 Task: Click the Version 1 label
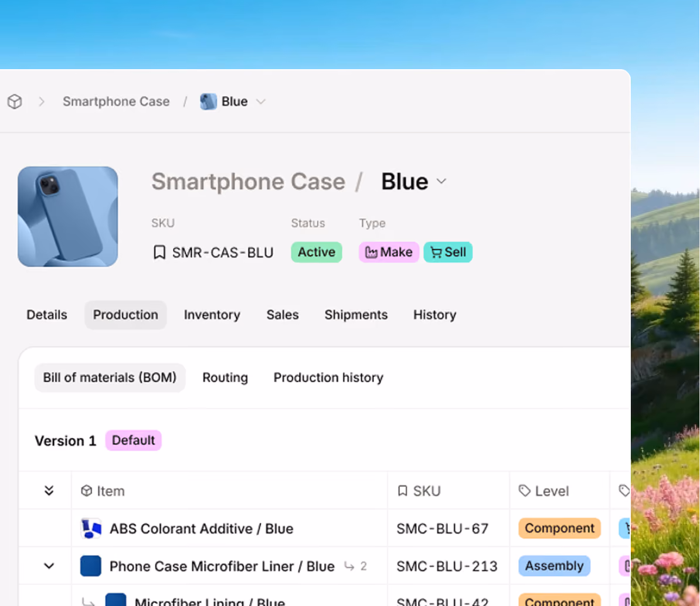[x=66, y=441]
